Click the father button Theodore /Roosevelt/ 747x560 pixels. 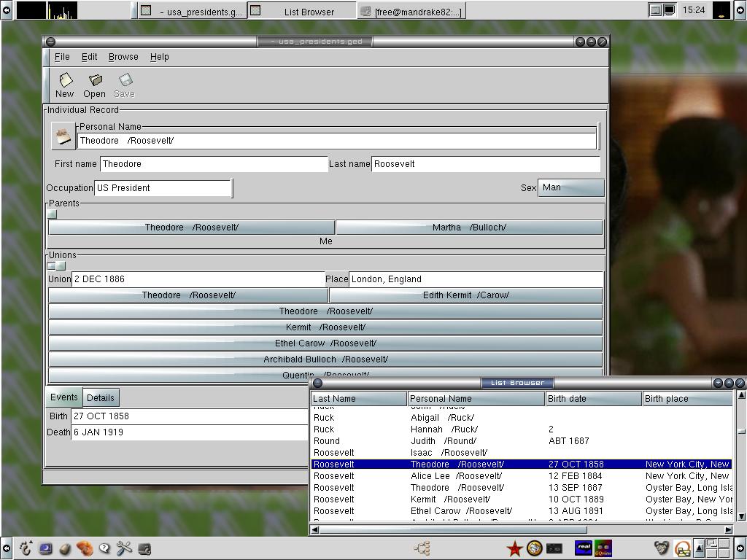point(190,227)
